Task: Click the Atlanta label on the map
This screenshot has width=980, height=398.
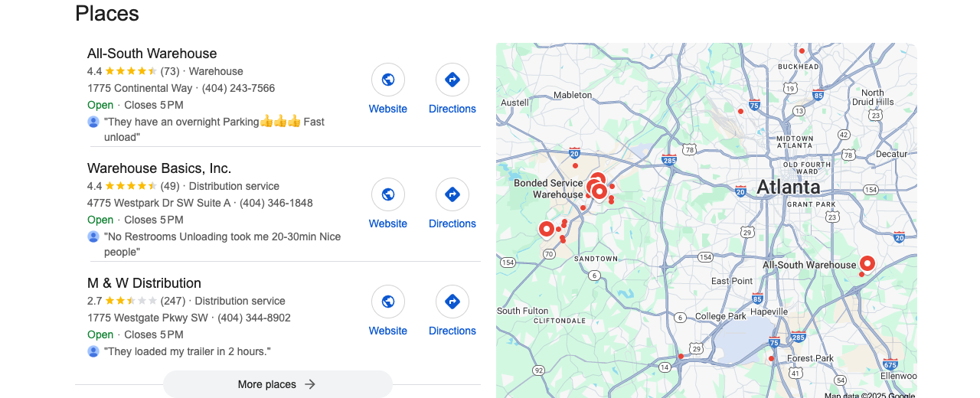Action: tap(789, 187)
